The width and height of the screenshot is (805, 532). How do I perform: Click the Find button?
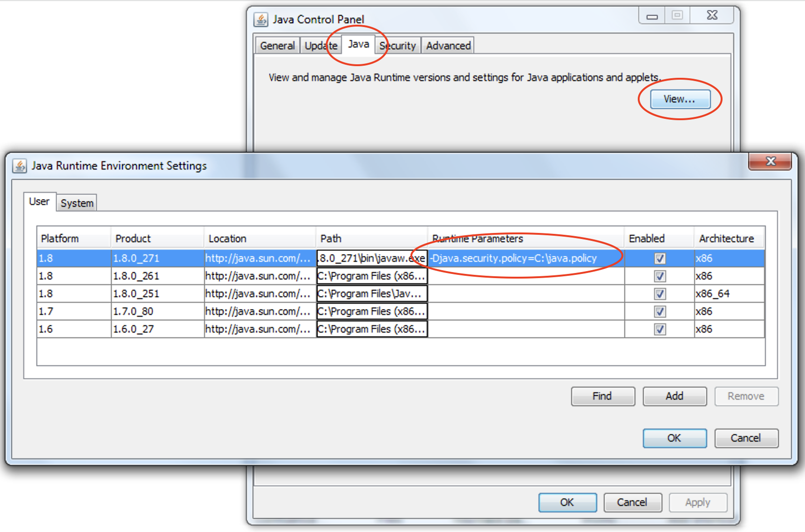click(602, 396)
